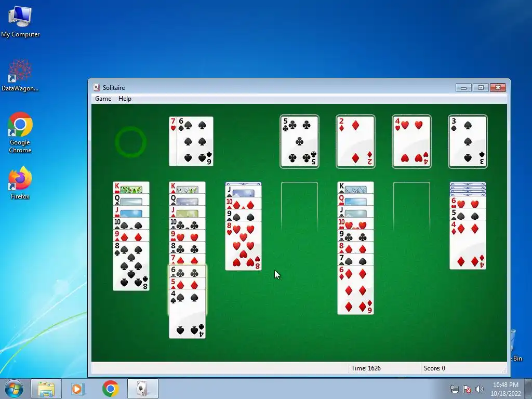Click the Score: 0 status text
The image size is (532, 399).
tap(434, 368)
